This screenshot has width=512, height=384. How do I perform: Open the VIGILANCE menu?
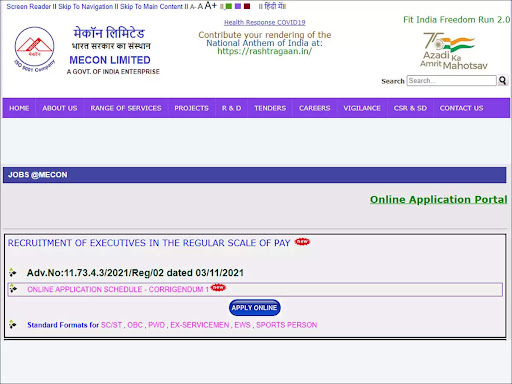pyautogui.click(x=362, y=108)
